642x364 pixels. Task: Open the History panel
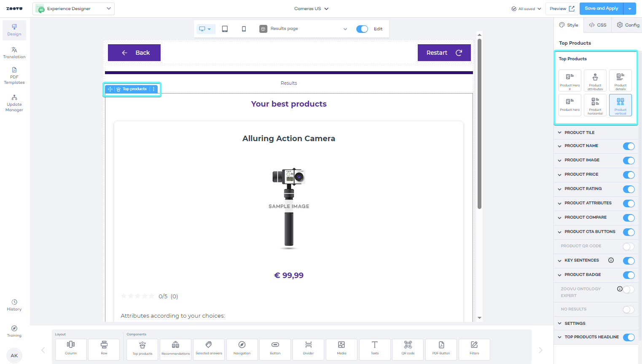tap(14, 305)
